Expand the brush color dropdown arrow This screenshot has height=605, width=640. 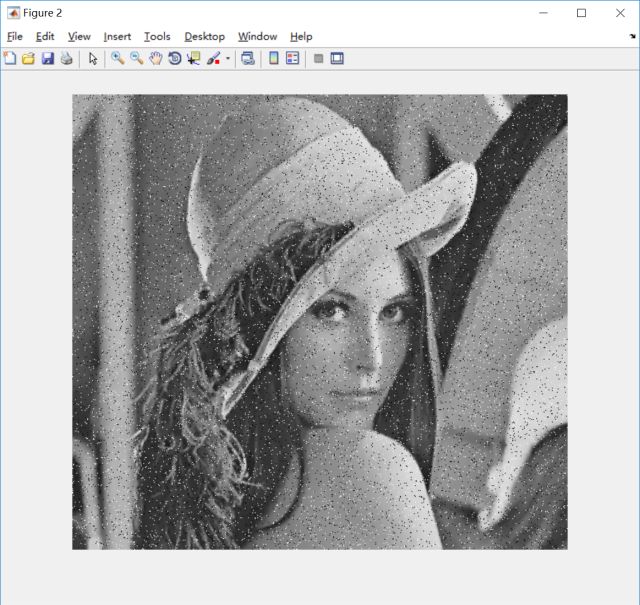tap(227, 59)
